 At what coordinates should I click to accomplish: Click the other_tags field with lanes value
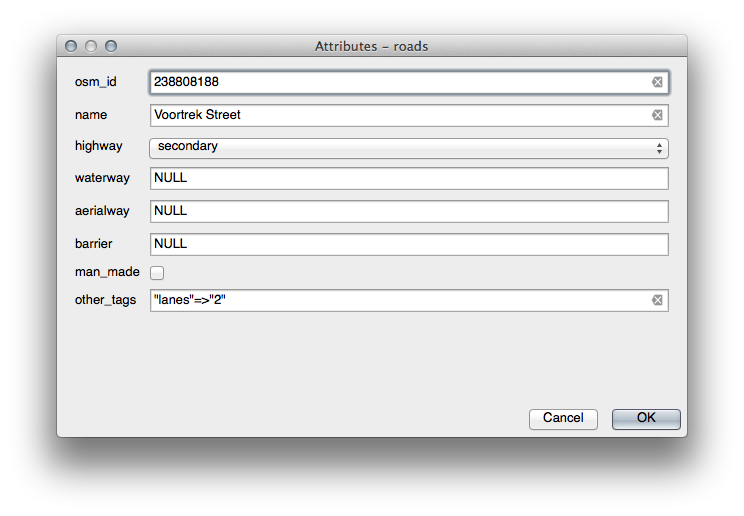(400, 300)
